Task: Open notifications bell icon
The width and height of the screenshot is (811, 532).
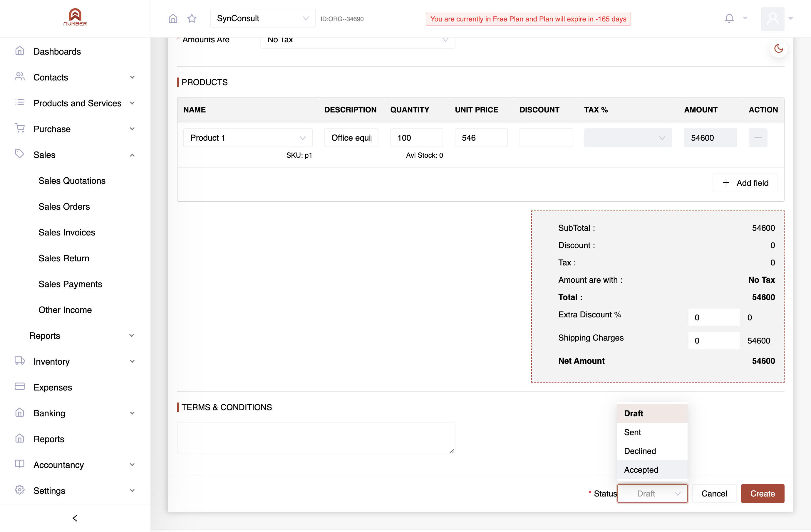Action: pos(729,18)
